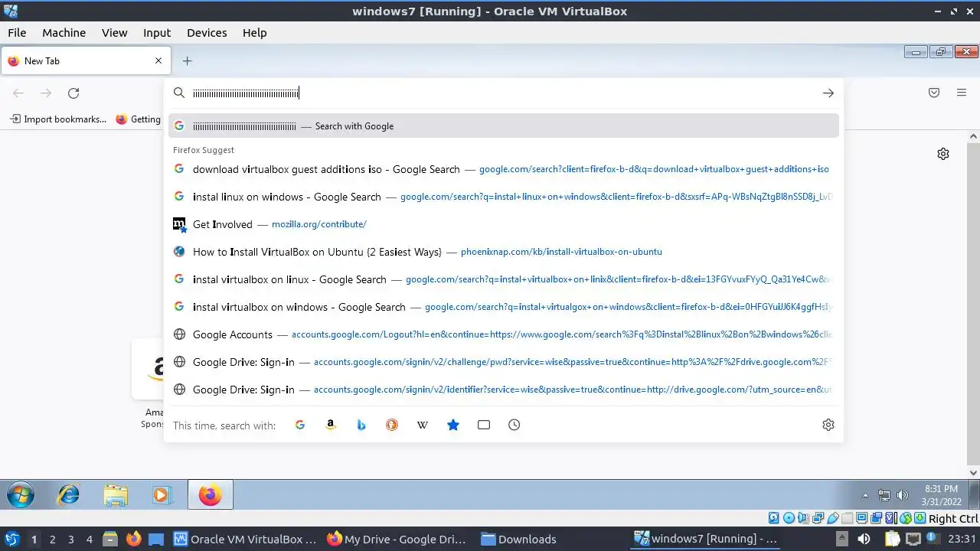Switch to Downloads window in host panel
The width and height of the screenshot is (980, 551).
(x=519, y=540)
